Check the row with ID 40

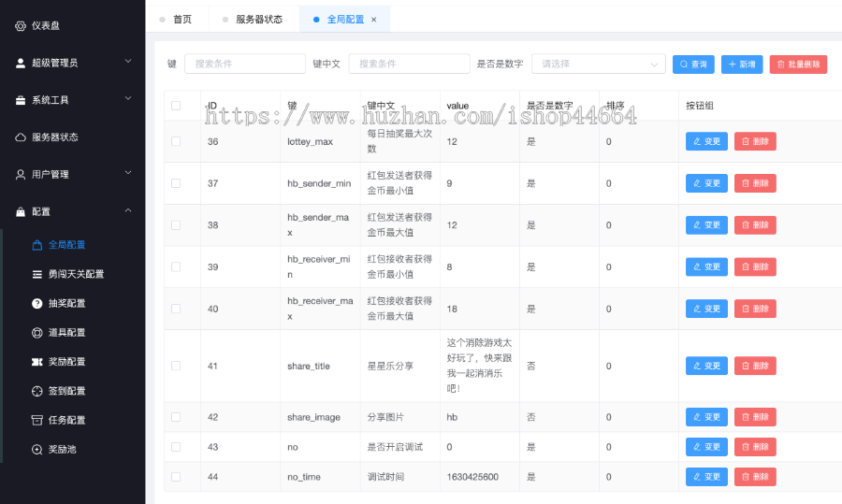click(176, 309)
